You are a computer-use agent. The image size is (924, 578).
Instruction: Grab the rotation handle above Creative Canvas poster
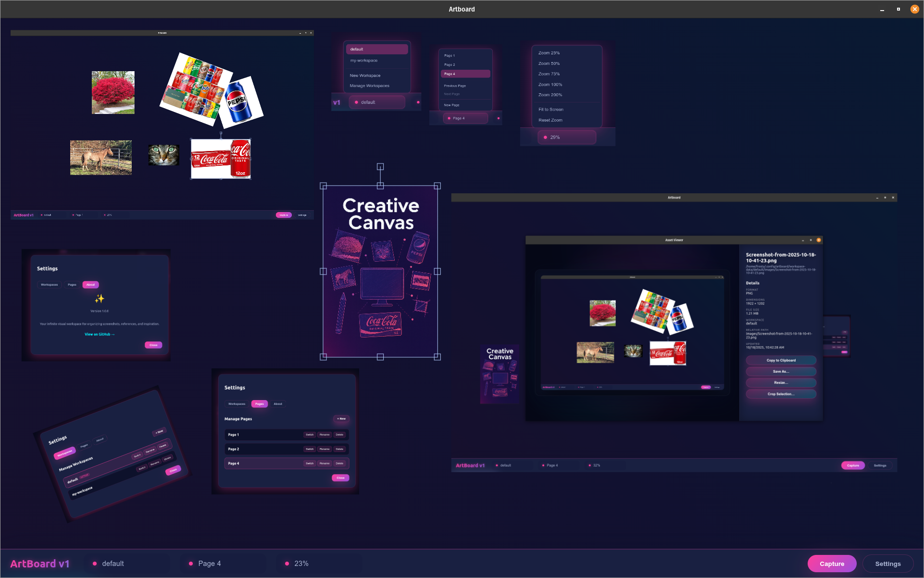point(380,166)
